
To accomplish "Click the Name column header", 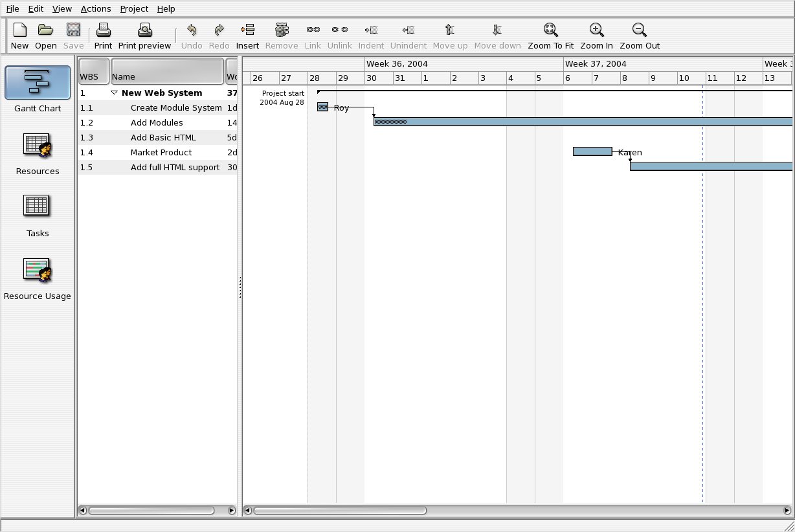I will pos(168,71).
